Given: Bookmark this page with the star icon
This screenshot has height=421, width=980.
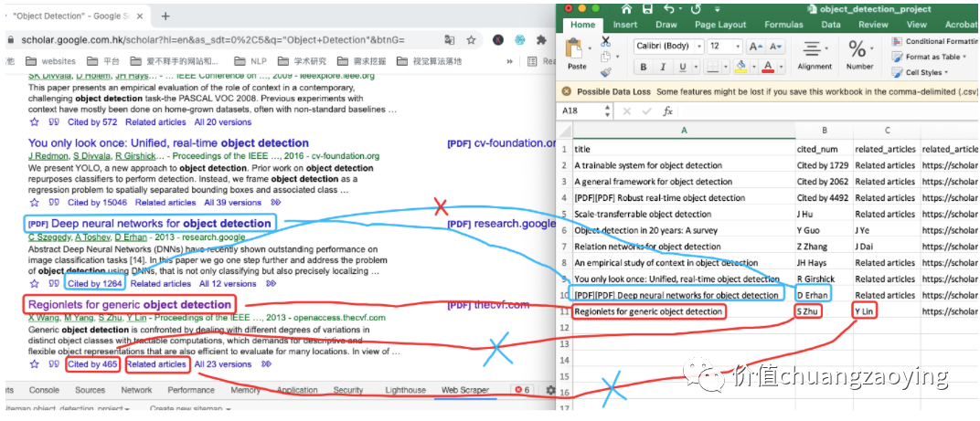Looking at the screenshot, I should point(471,40).
